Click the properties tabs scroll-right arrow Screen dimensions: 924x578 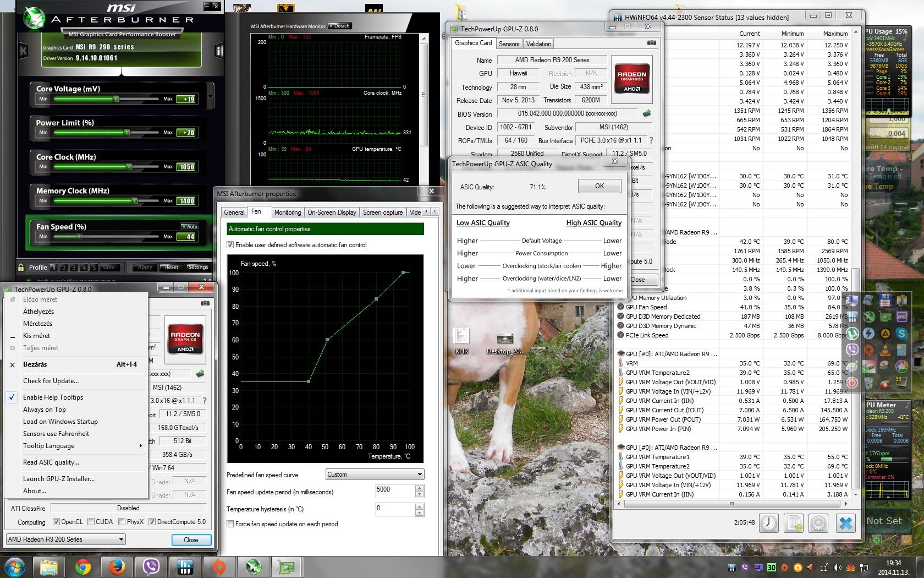[435, 211]
